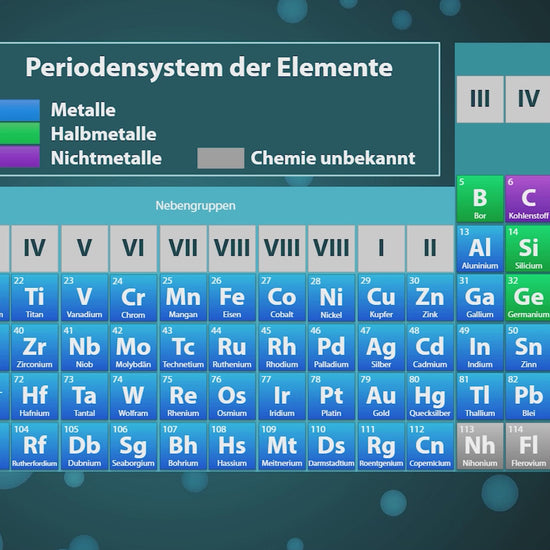Open the Nh Nihonium gray tile

(x=480, y=446)
